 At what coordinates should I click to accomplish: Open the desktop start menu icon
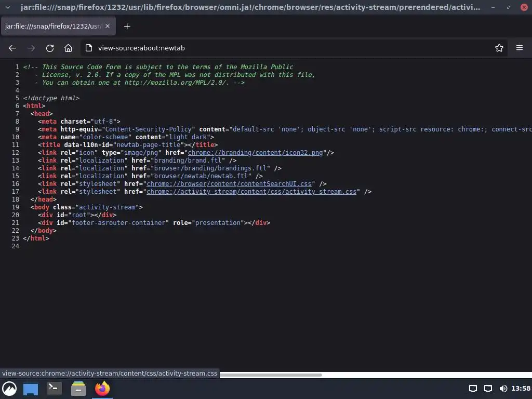(x=9, y=389)
